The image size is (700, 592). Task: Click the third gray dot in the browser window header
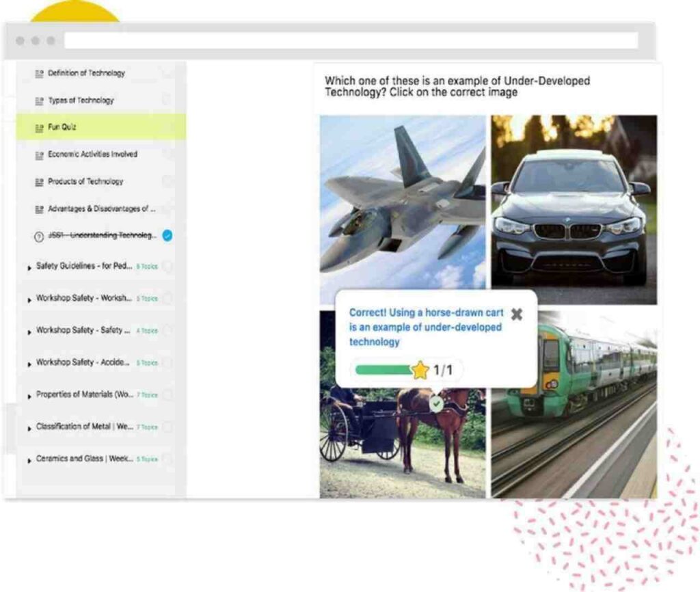click(51, 40)
